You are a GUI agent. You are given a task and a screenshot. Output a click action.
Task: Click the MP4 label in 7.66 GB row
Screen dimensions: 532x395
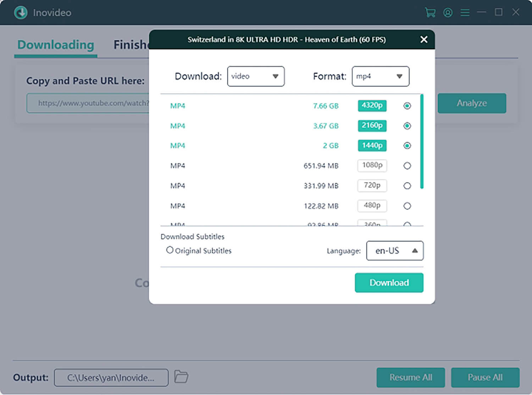[x=178, y=106]
